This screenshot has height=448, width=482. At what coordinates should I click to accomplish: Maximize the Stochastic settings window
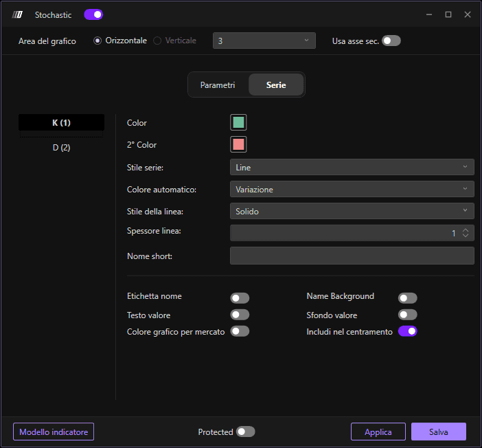[x=448, y=14]
